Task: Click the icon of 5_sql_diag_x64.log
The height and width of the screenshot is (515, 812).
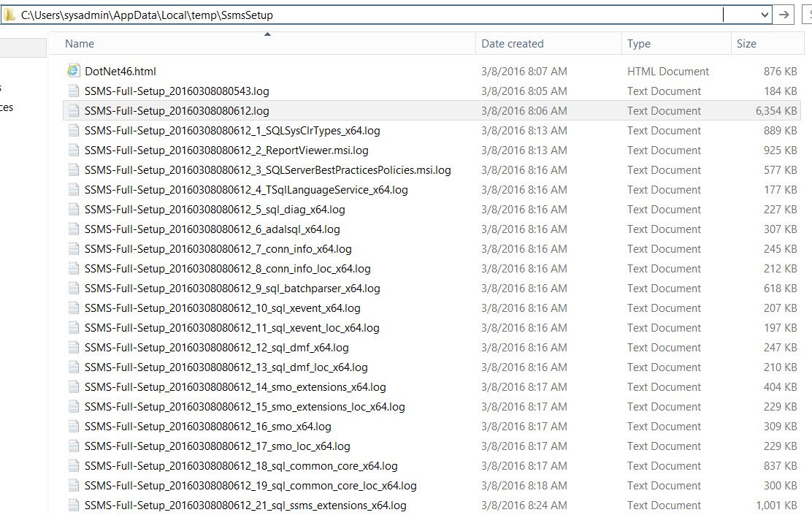Action: point(74,210)
